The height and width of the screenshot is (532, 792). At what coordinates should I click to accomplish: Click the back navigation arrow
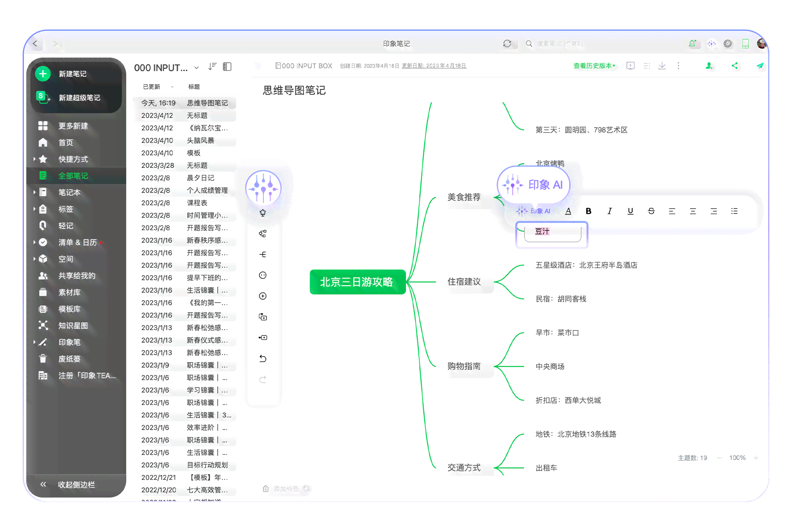35,43
